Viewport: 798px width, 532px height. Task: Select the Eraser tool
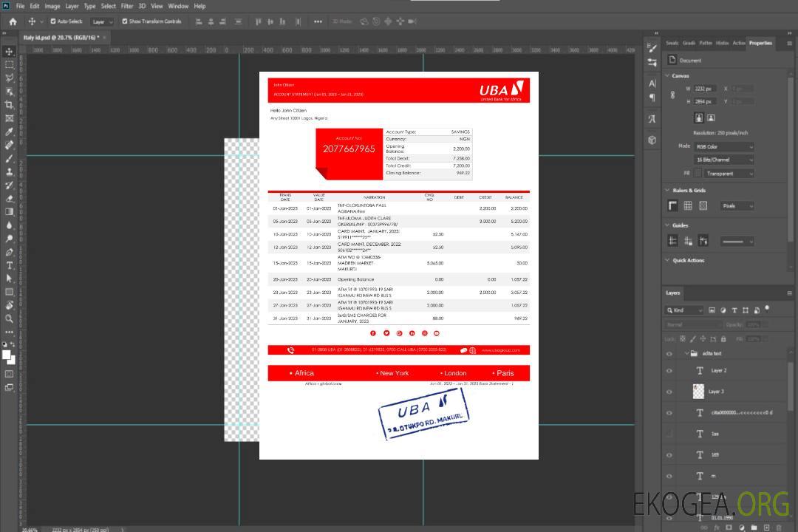9,199
